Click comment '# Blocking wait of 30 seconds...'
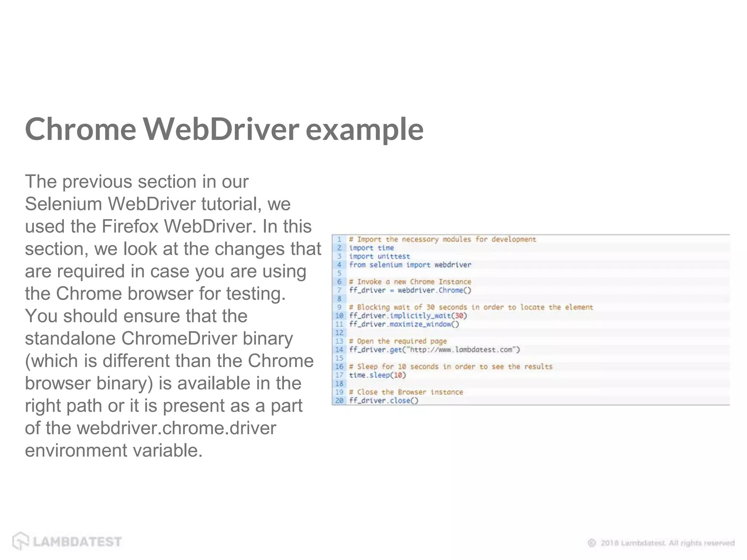The height and width of the screenshot is (560, 747). click(471, 307)
